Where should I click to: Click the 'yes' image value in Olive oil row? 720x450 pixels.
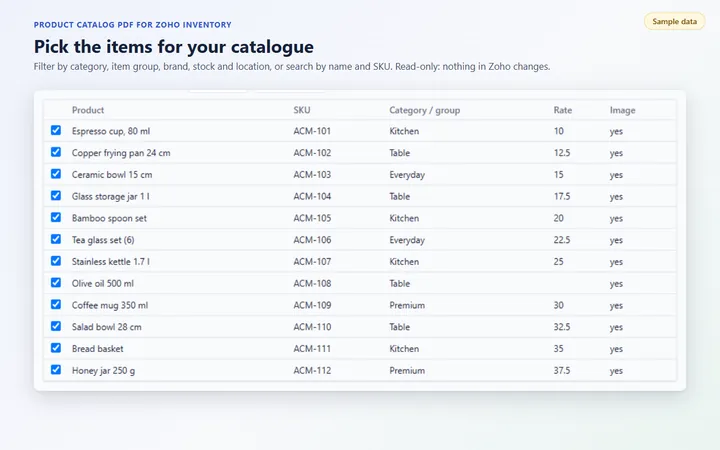616,284
